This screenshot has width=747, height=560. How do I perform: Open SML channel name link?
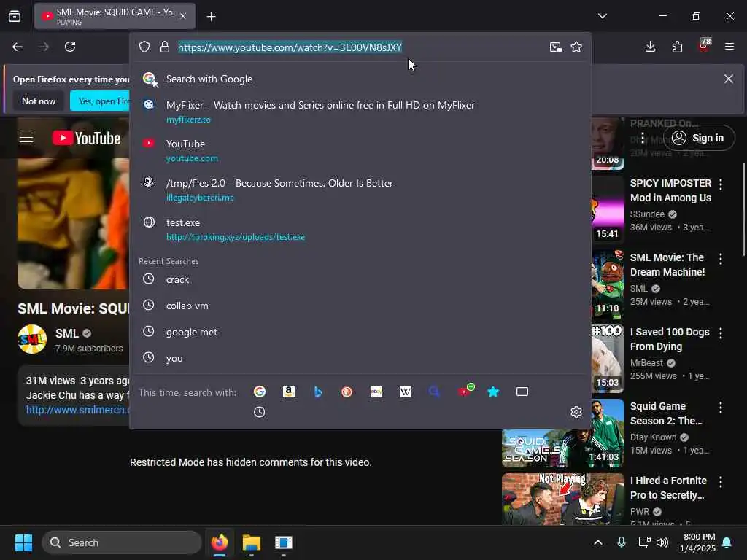coord(66,333)
